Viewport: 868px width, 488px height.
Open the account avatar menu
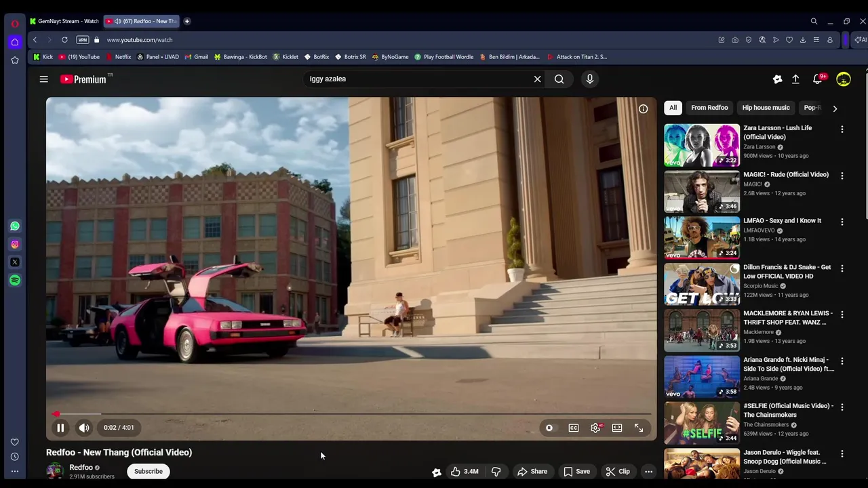[x=843, y=79]
